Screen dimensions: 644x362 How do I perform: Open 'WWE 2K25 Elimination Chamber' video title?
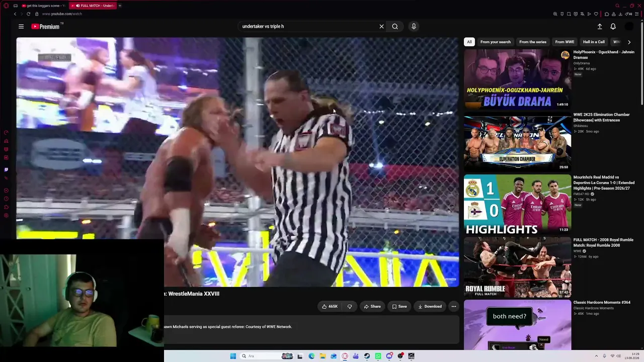click(602, 117)
